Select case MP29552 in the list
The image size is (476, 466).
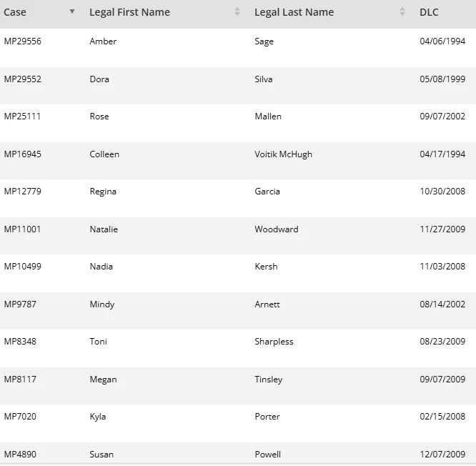coord(23,79)
